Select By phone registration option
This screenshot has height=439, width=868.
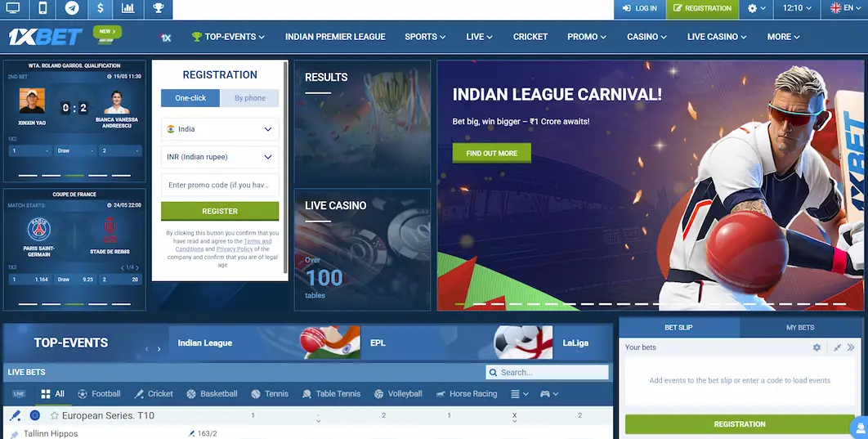pyautogui.click(x=249, y=98)
